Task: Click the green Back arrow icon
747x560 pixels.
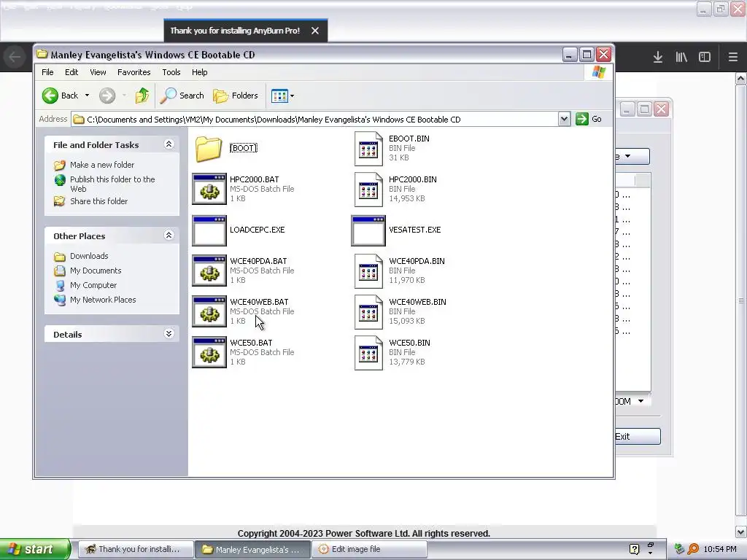Action: click(50, 96)
